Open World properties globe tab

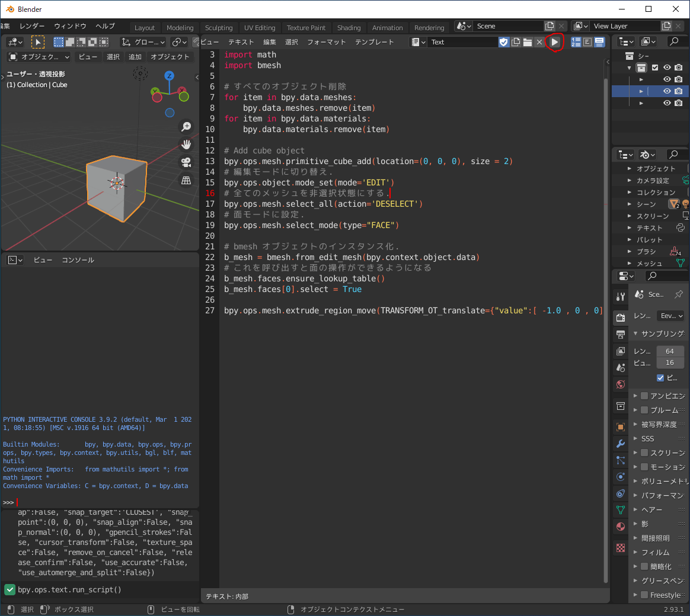(x=621, y=384)
